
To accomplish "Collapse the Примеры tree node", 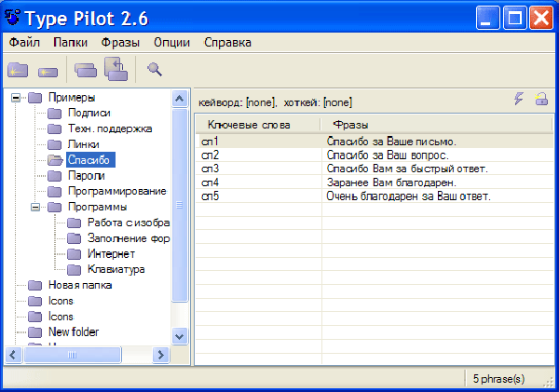I will (16, 98).
